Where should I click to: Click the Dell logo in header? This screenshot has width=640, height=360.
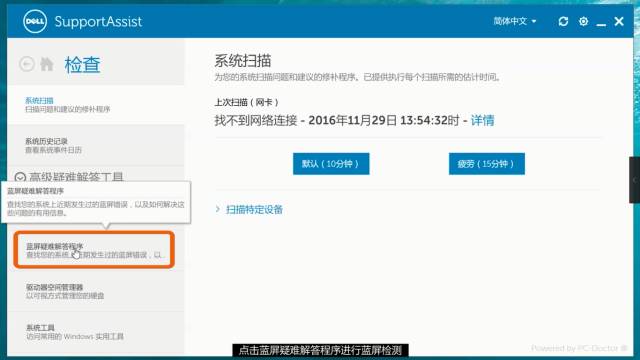pos(35,21)
